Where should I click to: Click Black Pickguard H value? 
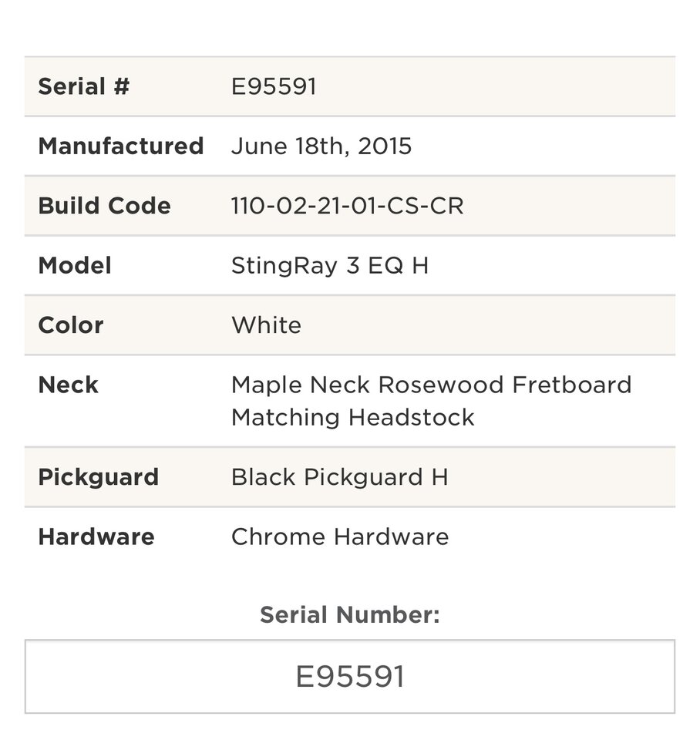339,476
